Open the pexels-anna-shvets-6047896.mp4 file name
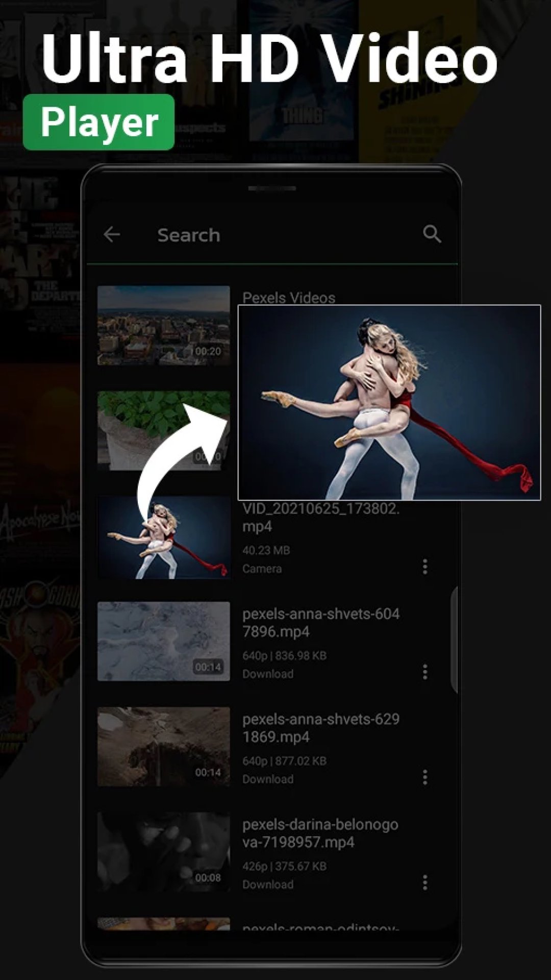This screenshot has width=551, height=980. pos(320,623)
